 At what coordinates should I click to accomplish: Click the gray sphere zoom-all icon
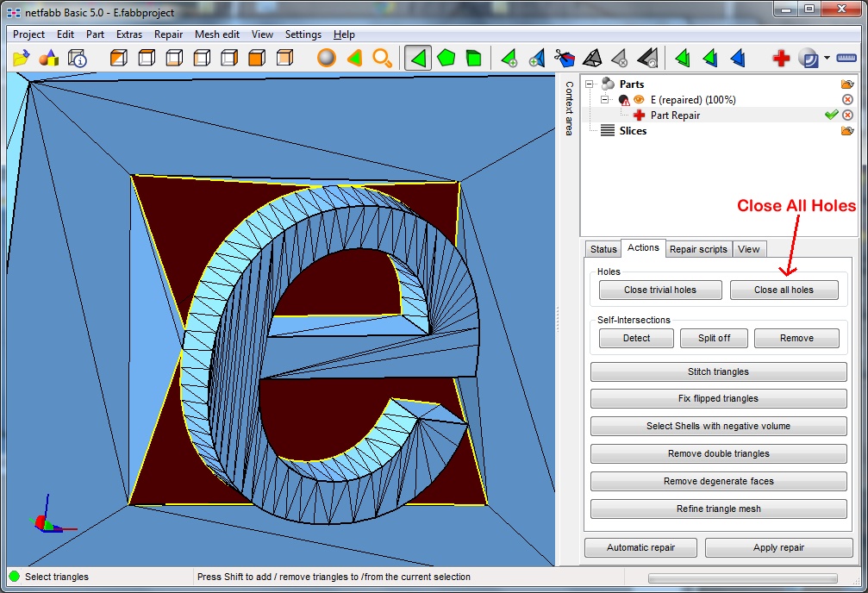[327, 58]
